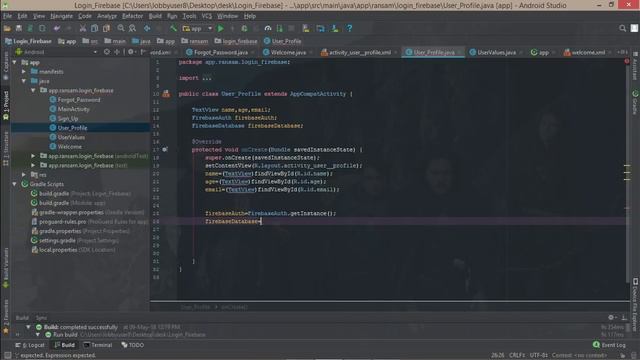This screenshot has height=360, width=640.
Task: Select MainActivity class in the tree
Action: [73, 109]
